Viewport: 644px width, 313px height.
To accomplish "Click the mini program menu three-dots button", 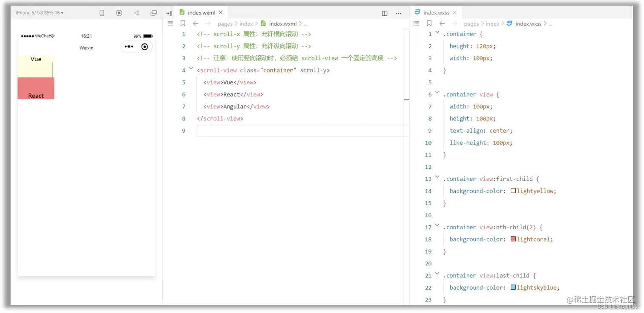I will 129,47.
